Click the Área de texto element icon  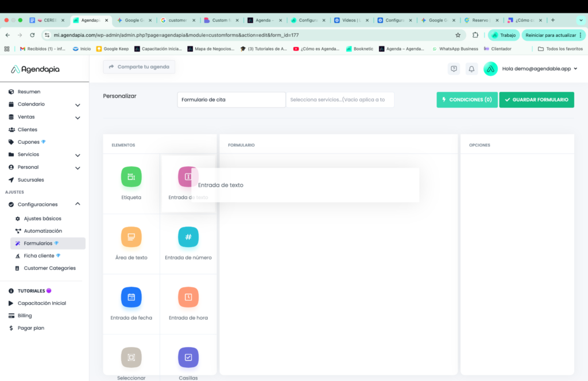131,237
